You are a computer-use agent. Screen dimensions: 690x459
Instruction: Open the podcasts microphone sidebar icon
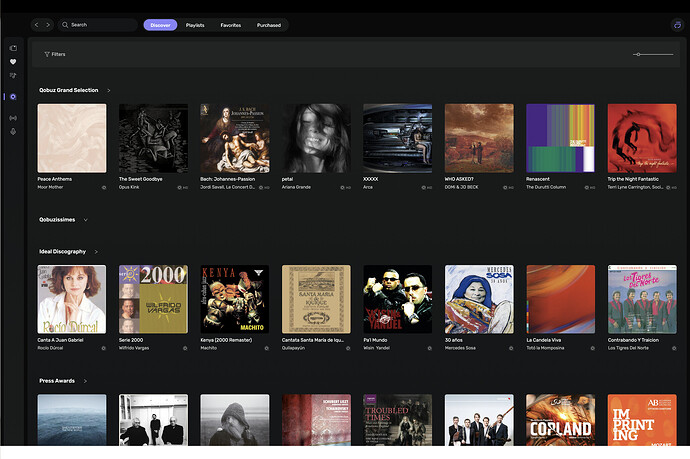tap(13, 132)
